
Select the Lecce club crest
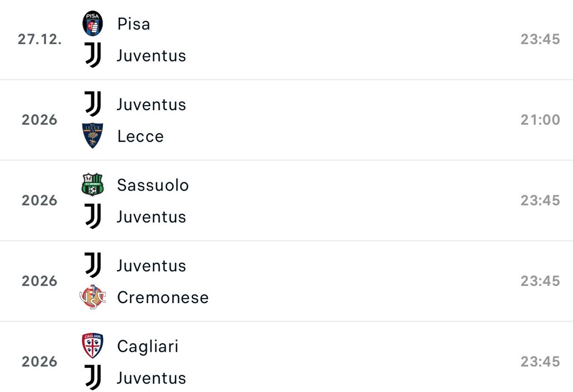[x=93, y=136]
